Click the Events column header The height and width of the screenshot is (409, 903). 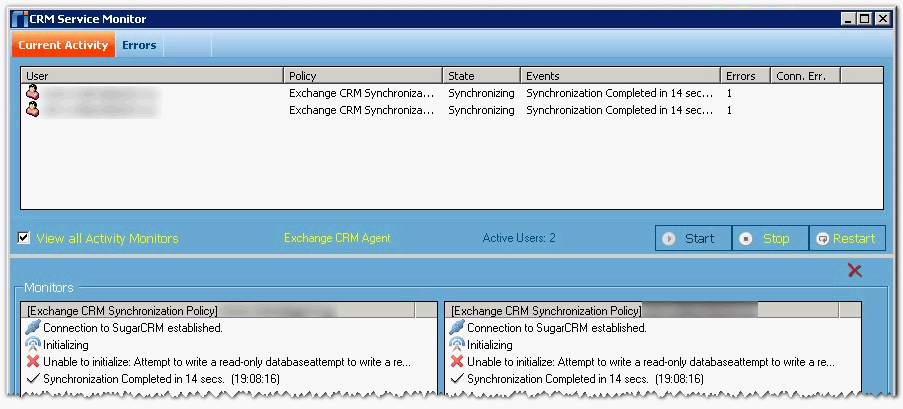click(x=620, y=76)
